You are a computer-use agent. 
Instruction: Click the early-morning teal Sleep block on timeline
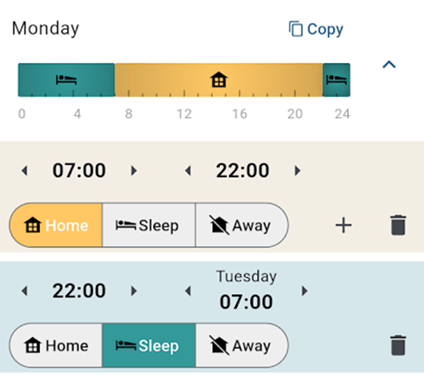point(66,80)
